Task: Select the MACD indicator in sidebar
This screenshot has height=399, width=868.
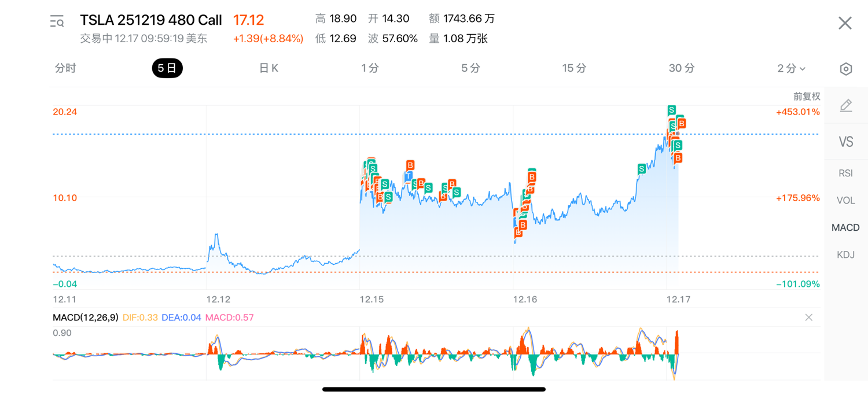Action: pyautogui.click(x=845, y=228)
